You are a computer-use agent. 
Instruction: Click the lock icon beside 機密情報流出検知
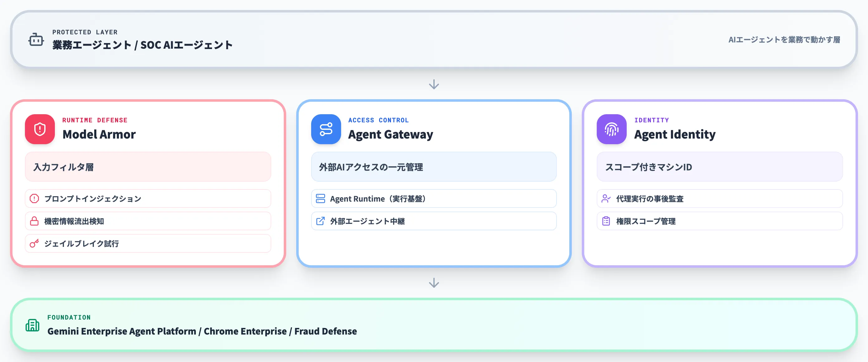[x=34, y=221]
